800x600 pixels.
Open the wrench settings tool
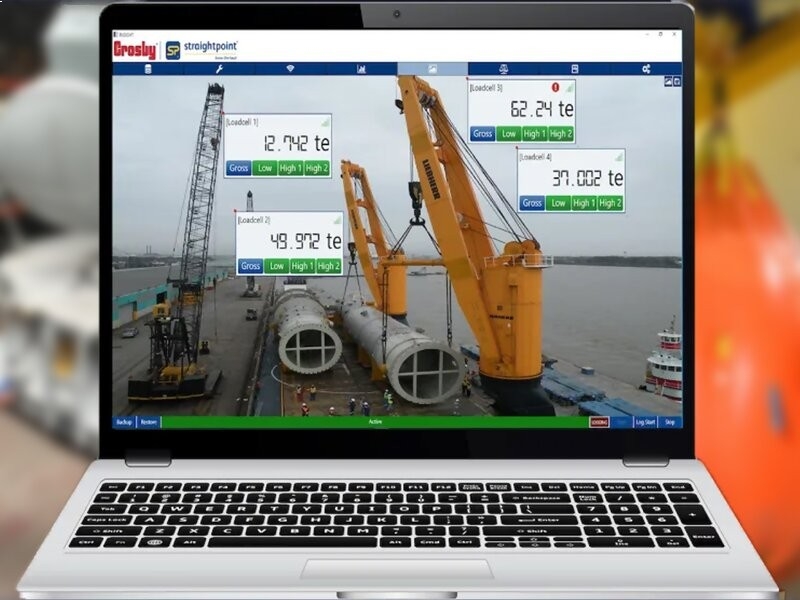pyautogui.click(x=219, y=69)
